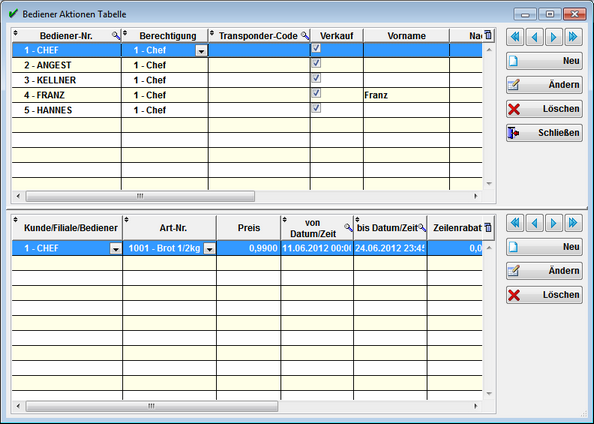Go to previous record in lower table

[x=535, y=223]
